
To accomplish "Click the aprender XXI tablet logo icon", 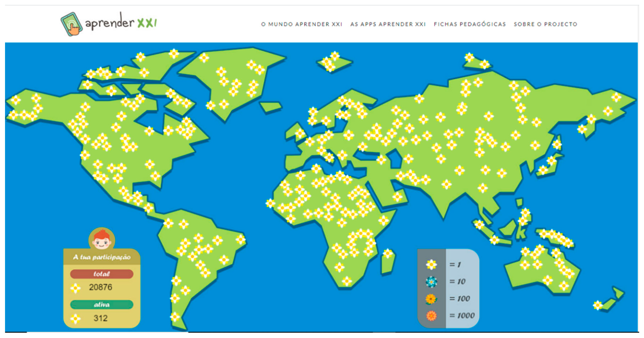I will pyautogui.click(x=72, y=24).
